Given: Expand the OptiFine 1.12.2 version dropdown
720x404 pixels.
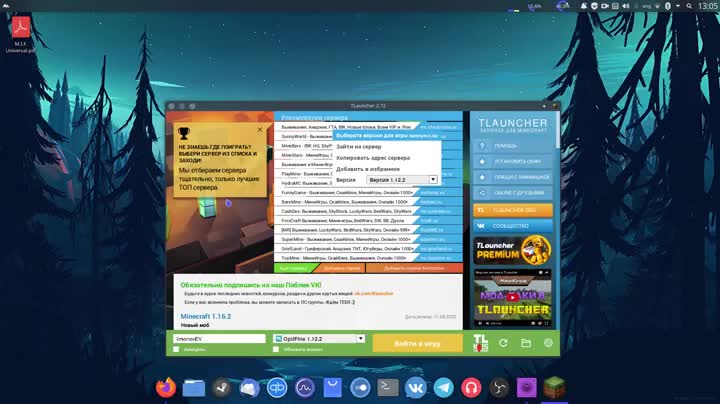Looking at the screenshot, I should click(360, 338).
